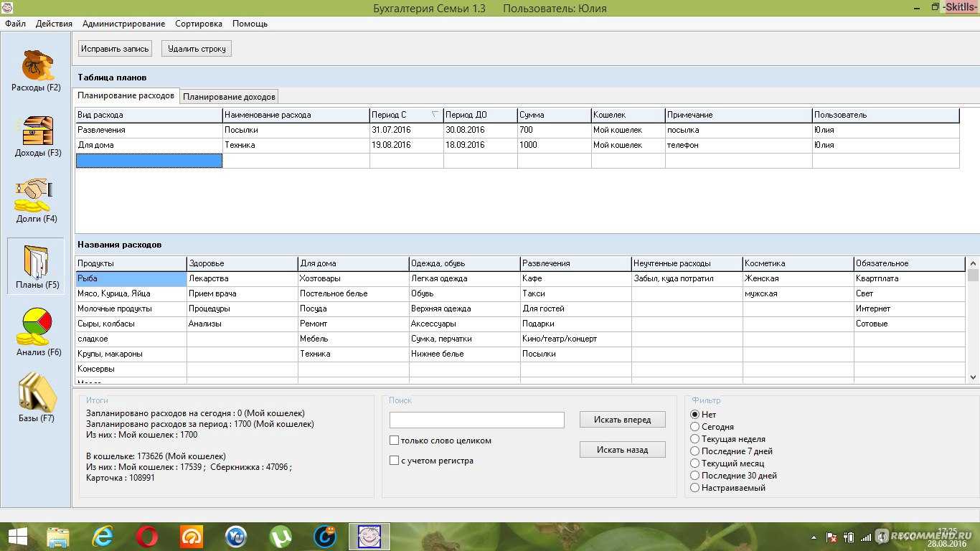The image size is (980, 551).
Task: Open Windows Start button
Action: pos(18,537)
